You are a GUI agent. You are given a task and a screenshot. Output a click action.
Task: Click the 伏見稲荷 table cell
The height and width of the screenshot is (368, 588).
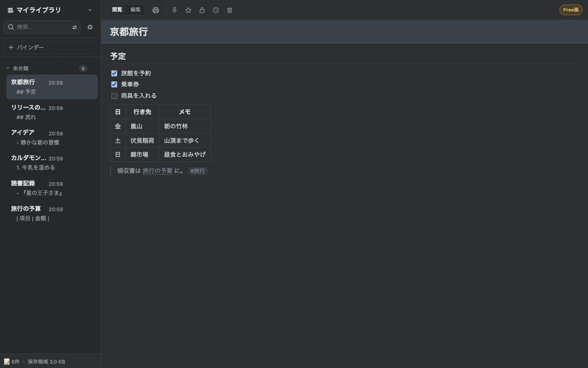coord(143,141)
